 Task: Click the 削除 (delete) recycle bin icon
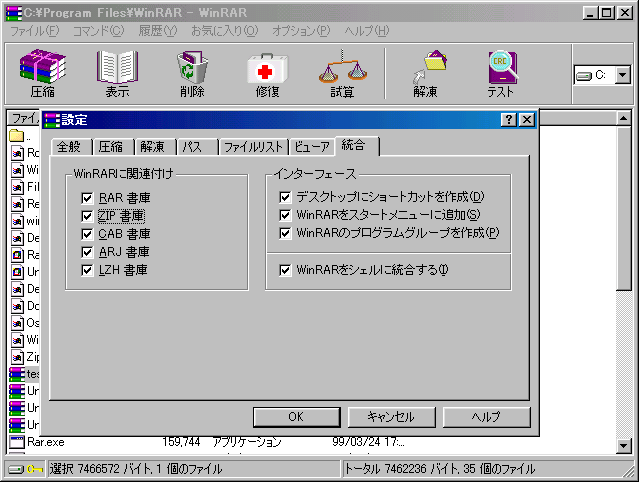(192, 67)
